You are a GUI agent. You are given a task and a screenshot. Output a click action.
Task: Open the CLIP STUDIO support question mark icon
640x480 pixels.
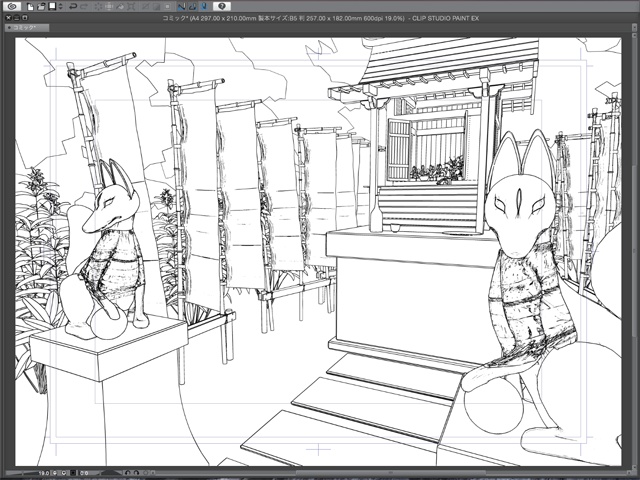pos(222,6)
